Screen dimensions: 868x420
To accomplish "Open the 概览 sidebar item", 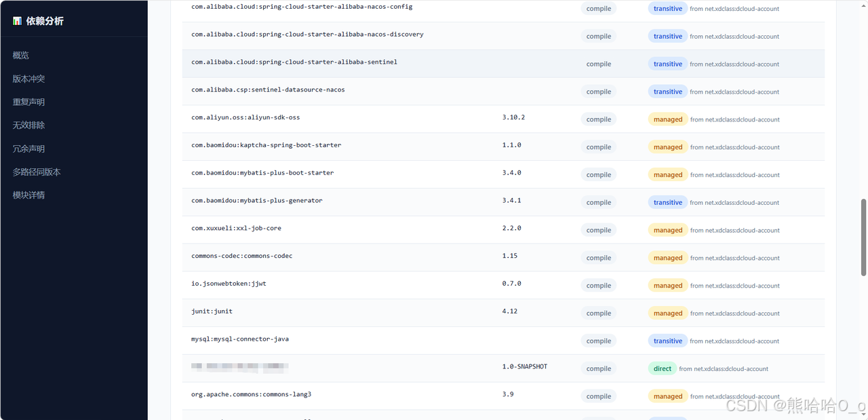I will pos(21,56).
